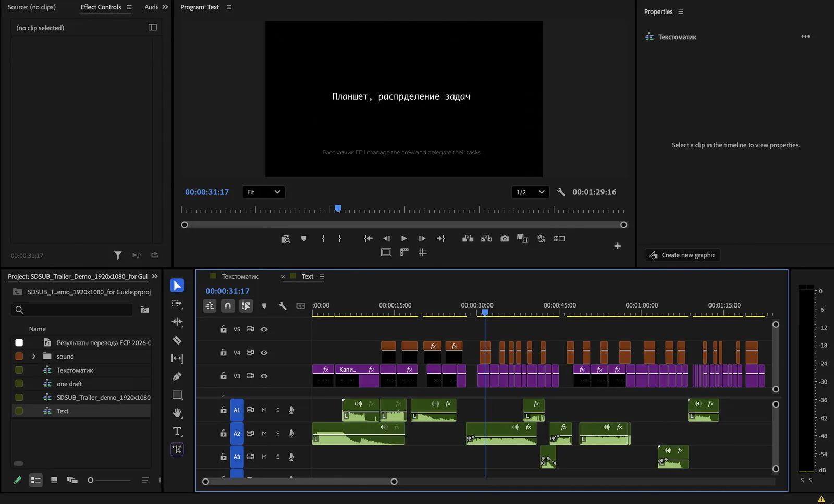
Task: Open the Comparison View icon
Action: coord(559,238)
